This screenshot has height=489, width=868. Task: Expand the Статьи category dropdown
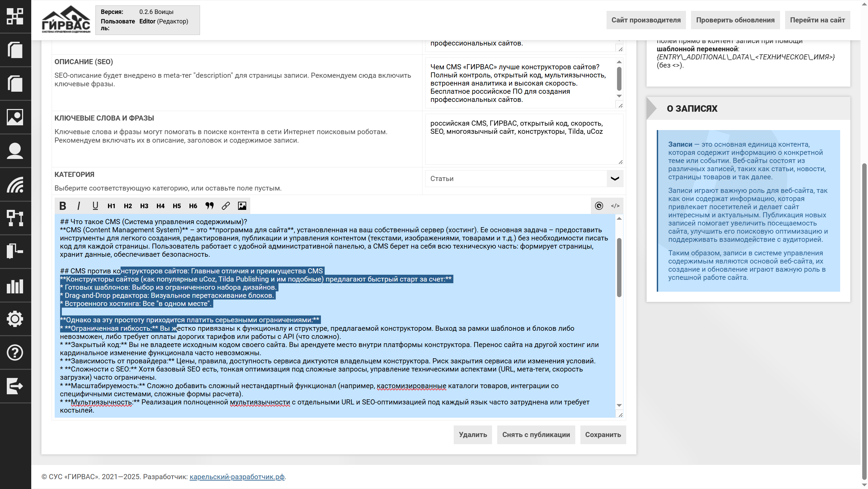615,179
